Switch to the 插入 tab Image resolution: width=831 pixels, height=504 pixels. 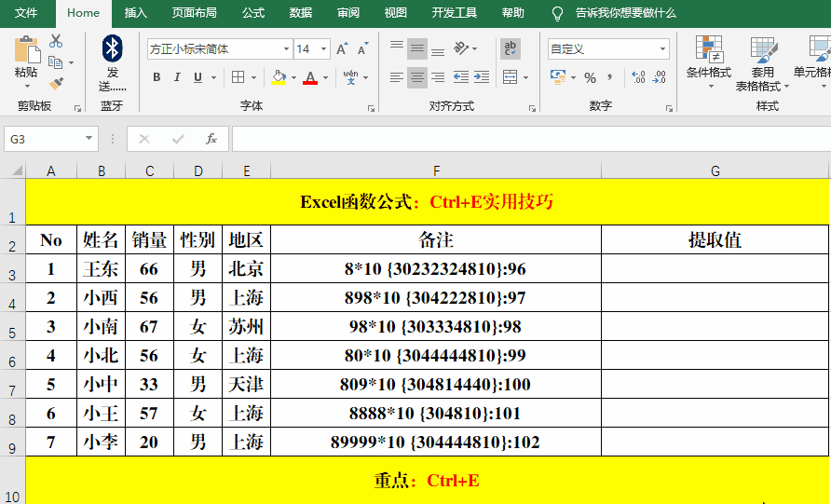coord(136,13)
